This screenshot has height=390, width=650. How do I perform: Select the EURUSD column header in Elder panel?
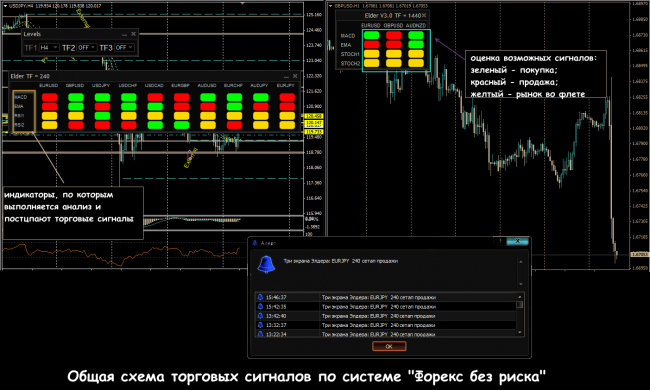click(x=49, y=85)
